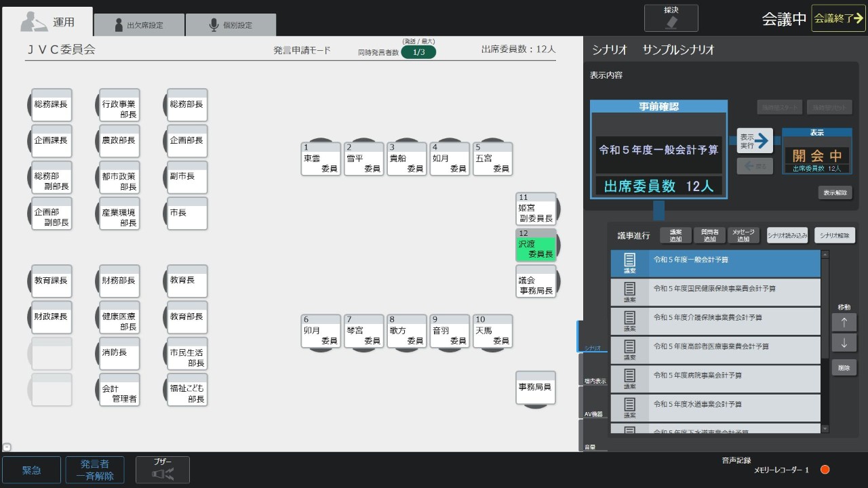Toggle the 総務課長 seat

(x=52, y=105)
